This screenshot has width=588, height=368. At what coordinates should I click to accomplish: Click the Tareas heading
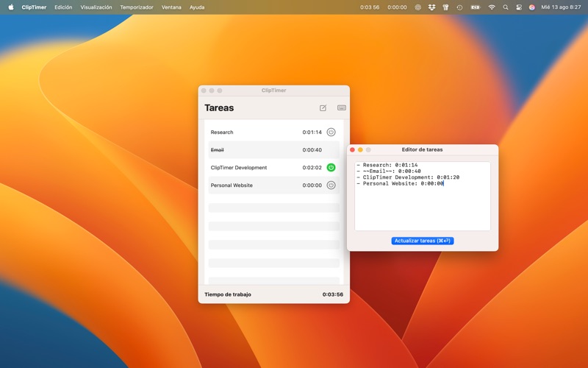(x=219, y=107)
